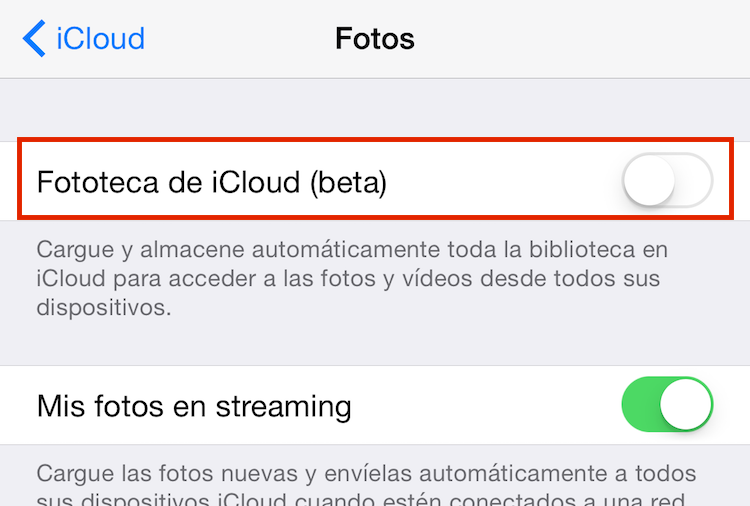Select the Mis fotos en streaming label
The width and height of the screenshot is (750, 506).
tap(194, 407)
